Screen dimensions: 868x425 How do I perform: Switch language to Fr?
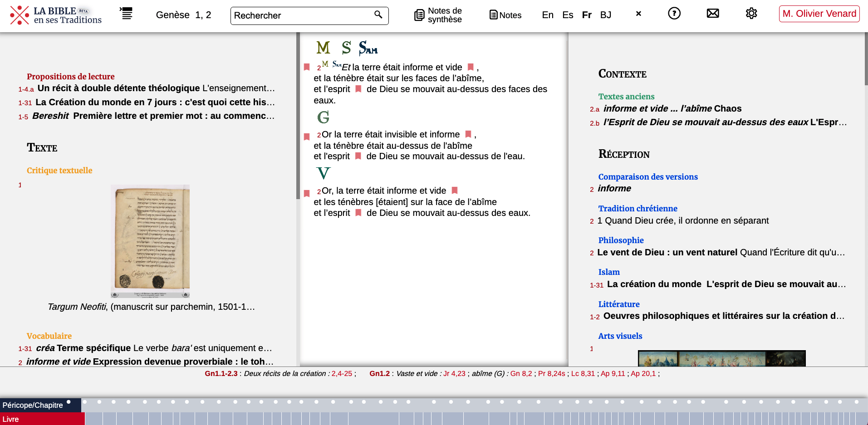click(587, 15)
